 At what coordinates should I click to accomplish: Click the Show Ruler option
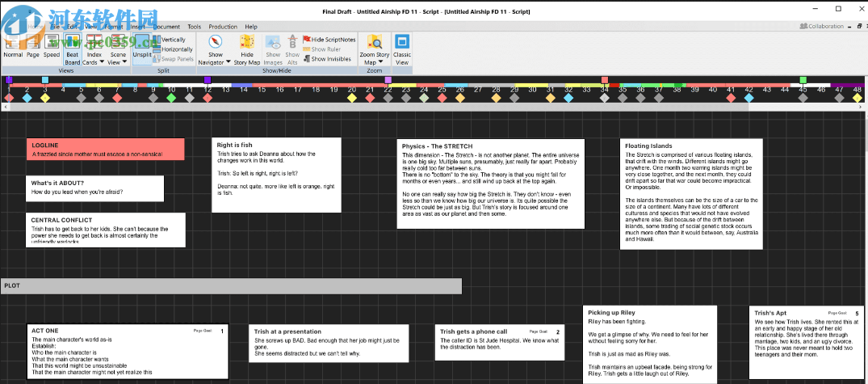pos(321,49)
